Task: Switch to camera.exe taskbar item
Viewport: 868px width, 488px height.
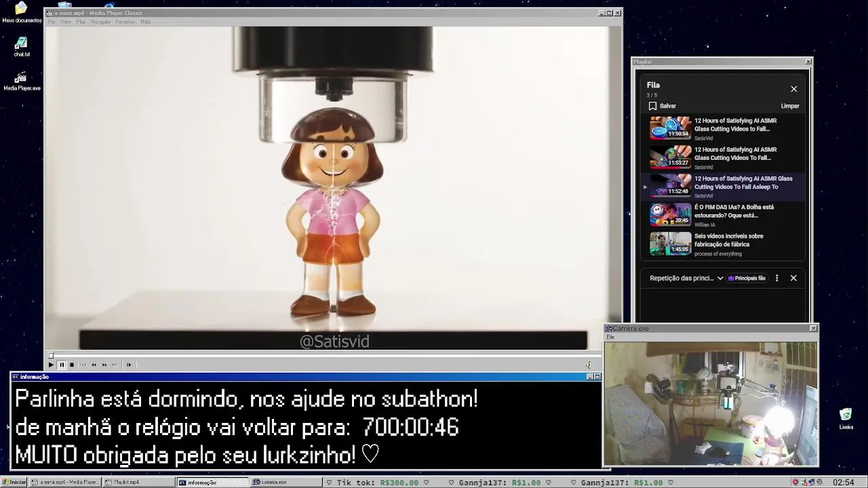Action: (x=286, y=482)
